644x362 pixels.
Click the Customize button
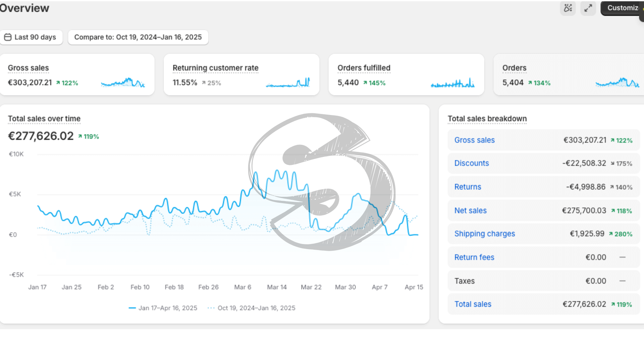622,8
